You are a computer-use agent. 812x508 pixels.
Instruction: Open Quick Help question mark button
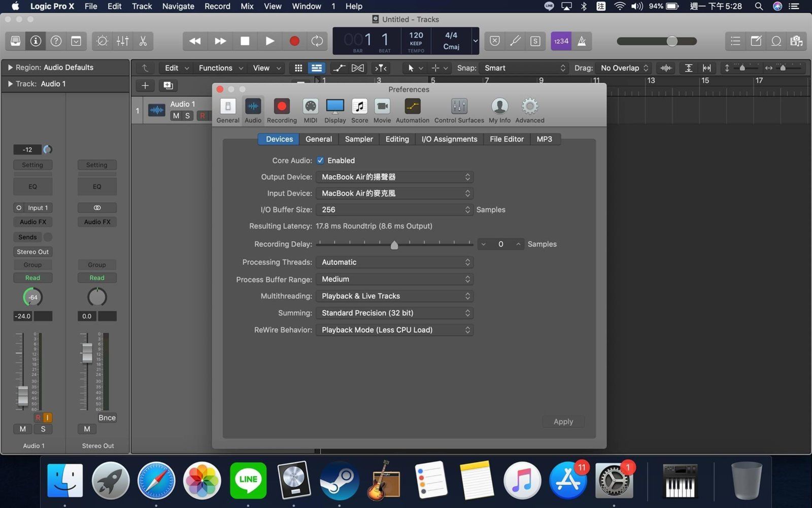[56, 41]
